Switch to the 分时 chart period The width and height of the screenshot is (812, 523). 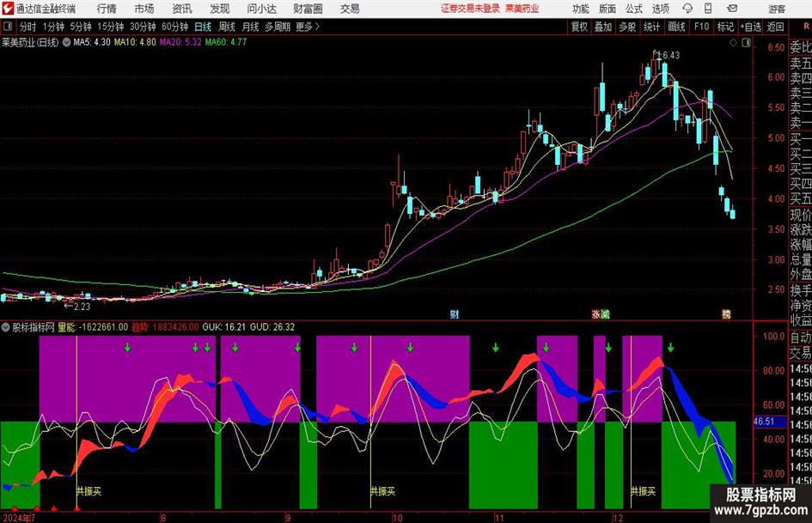(28, 27)
